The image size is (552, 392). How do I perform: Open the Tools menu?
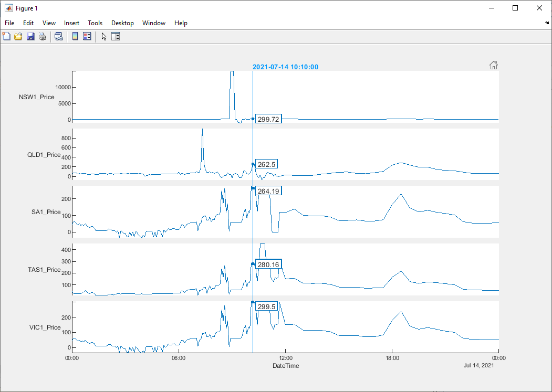[x=95, y=23]
